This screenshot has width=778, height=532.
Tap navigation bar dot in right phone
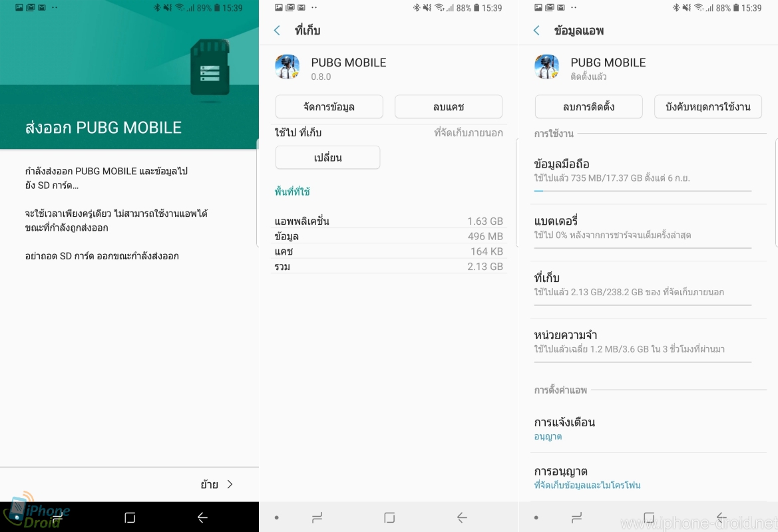(x=536, y=517)
